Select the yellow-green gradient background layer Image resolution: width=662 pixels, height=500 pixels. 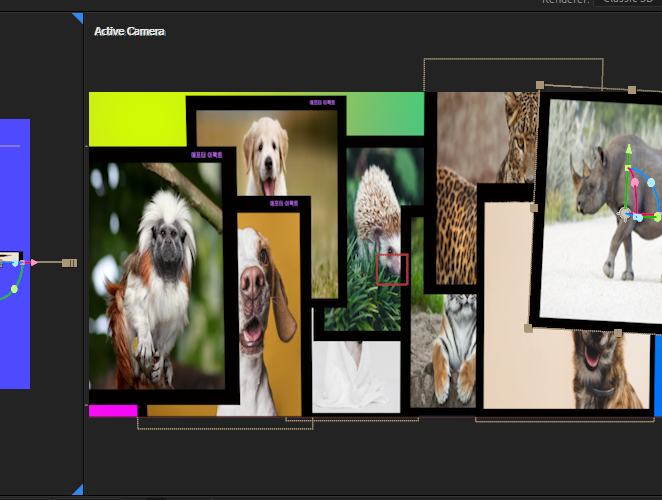pos(137,119)
